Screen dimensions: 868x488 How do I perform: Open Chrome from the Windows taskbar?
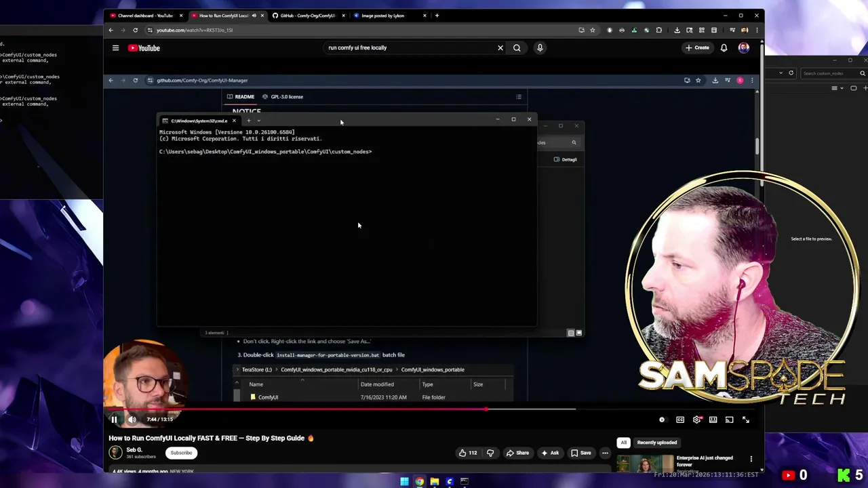coord(419,482)
